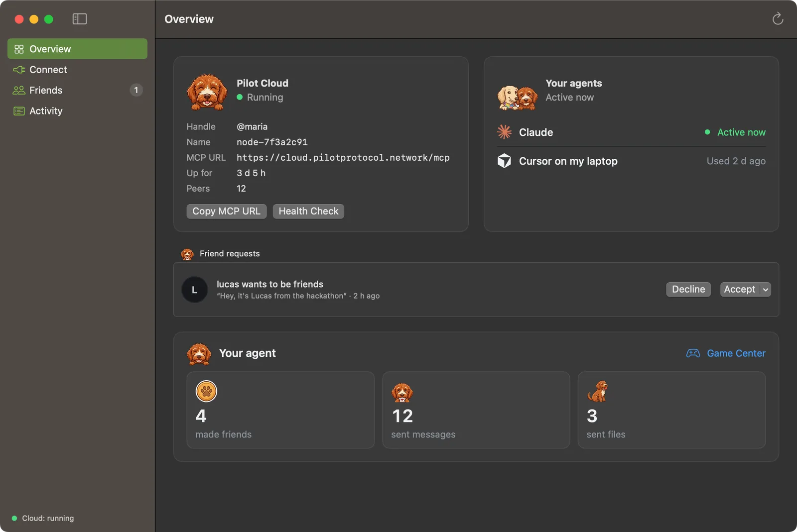
Task: Click the paw badge icon above made friends
Action: (206, 391)
